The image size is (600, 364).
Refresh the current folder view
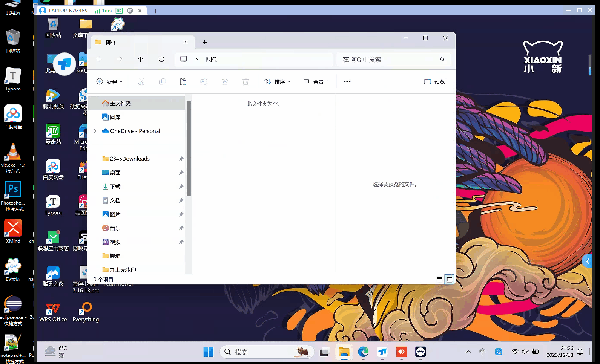point(161,59)
